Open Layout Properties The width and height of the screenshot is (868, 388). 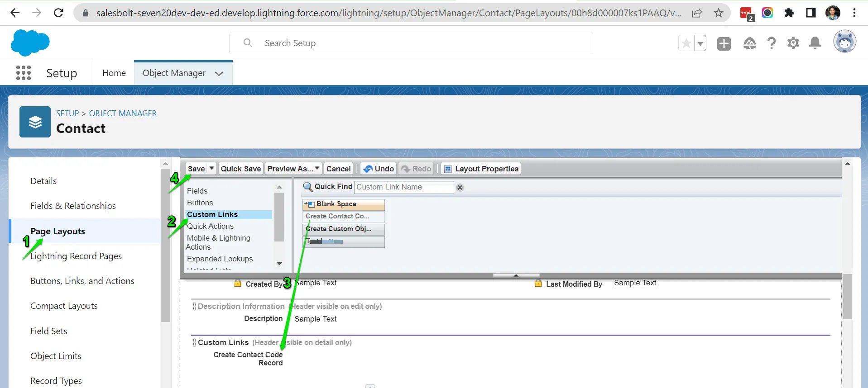[481, 169]
